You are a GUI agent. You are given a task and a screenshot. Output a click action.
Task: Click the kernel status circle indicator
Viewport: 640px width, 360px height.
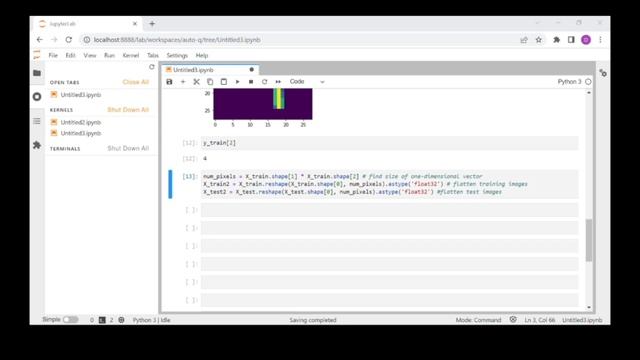588,82
